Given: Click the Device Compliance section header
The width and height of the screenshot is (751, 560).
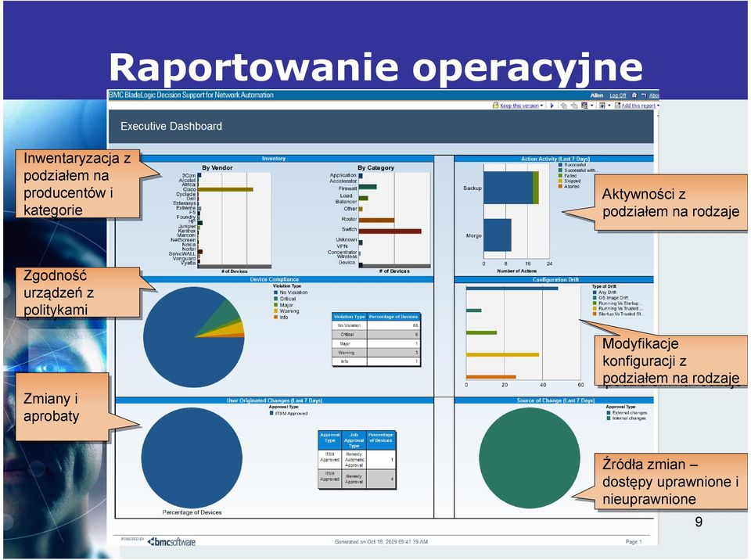Looking at the screenshot, I should point(275,279).
